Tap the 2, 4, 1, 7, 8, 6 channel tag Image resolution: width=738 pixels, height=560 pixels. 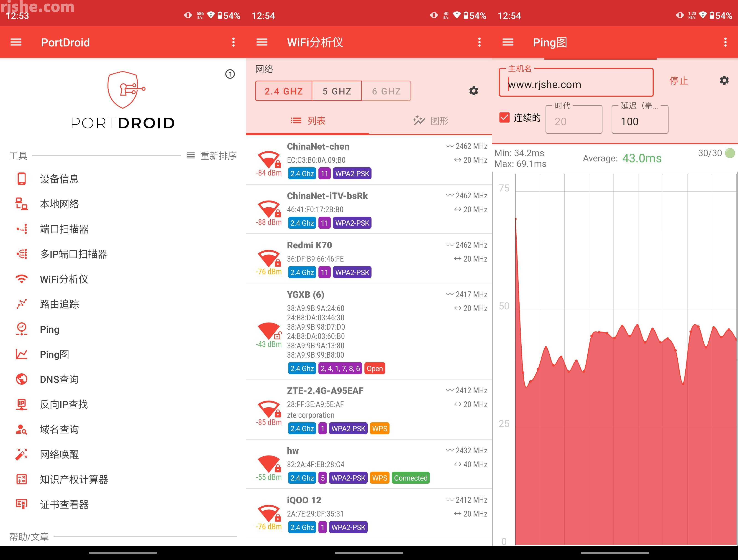click(x=340, y=369)
